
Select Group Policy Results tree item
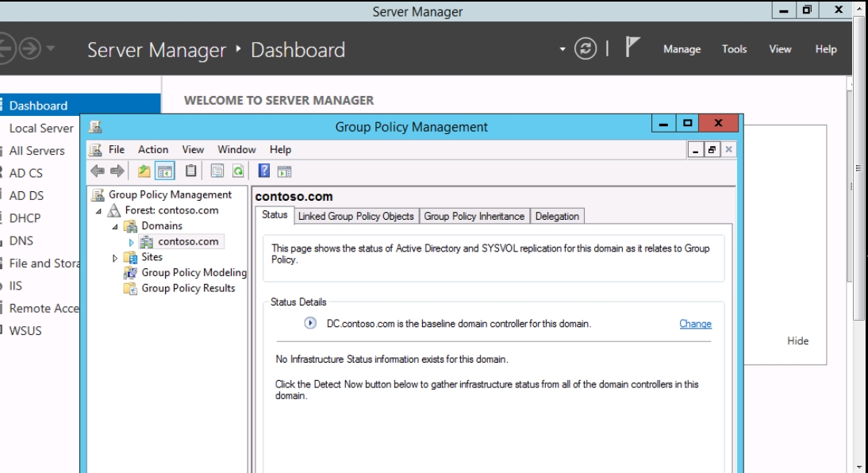click(188, 288)
